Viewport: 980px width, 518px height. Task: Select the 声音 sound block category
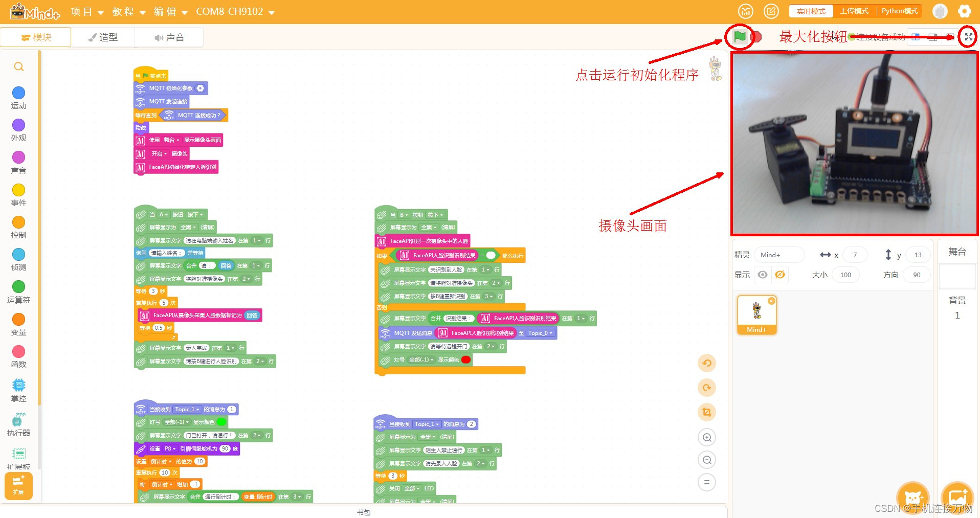coord(18,163)
